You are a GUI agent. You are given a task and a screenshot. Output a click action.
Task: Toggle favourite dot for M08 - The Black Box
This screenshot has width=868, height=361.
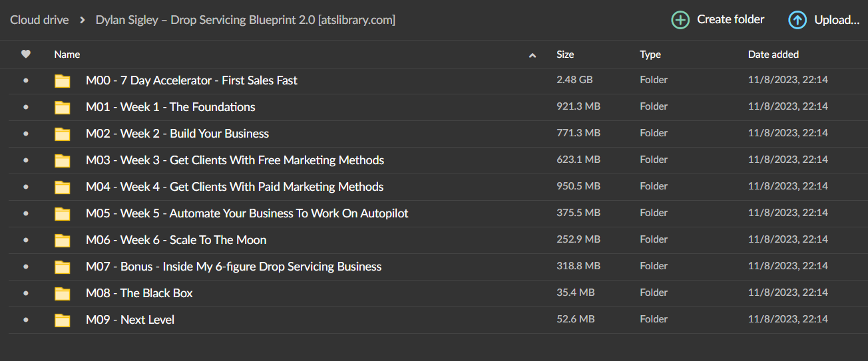pos(26,293)
